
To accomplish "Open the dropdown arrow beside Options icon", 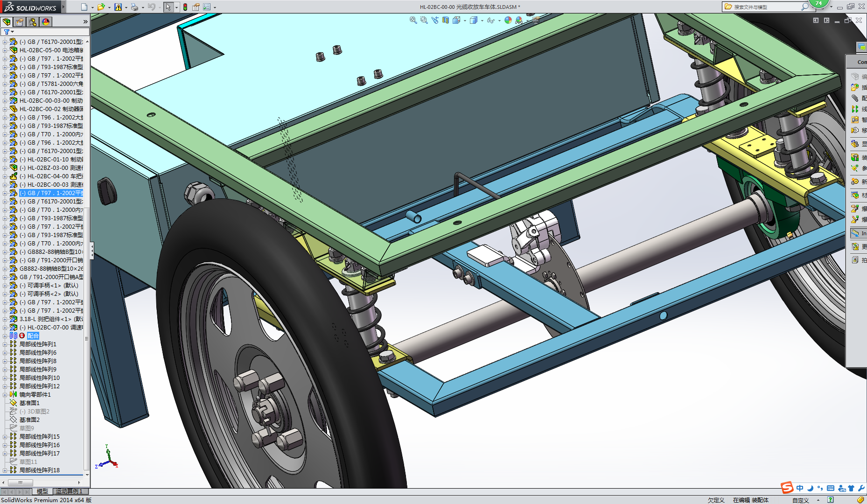I will 215,7.
